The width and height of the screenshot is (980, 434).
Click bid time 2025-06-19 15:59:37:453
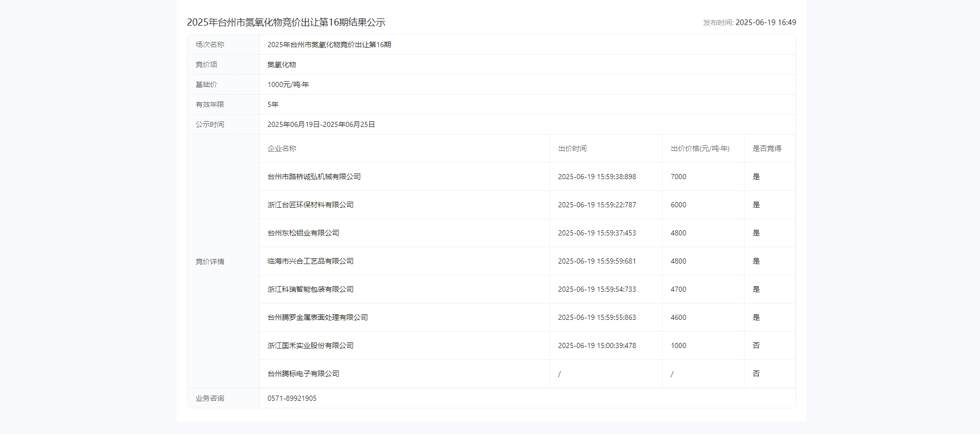tap(597, 233)
